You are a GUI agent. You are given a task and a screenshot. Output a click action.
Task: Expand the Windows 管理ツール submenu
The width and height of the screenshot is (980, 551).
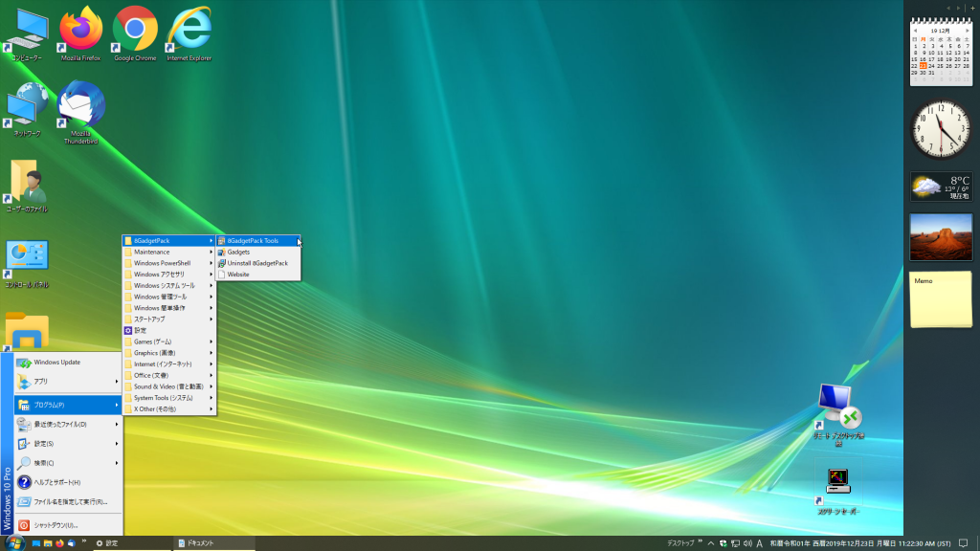click(168, 297)
